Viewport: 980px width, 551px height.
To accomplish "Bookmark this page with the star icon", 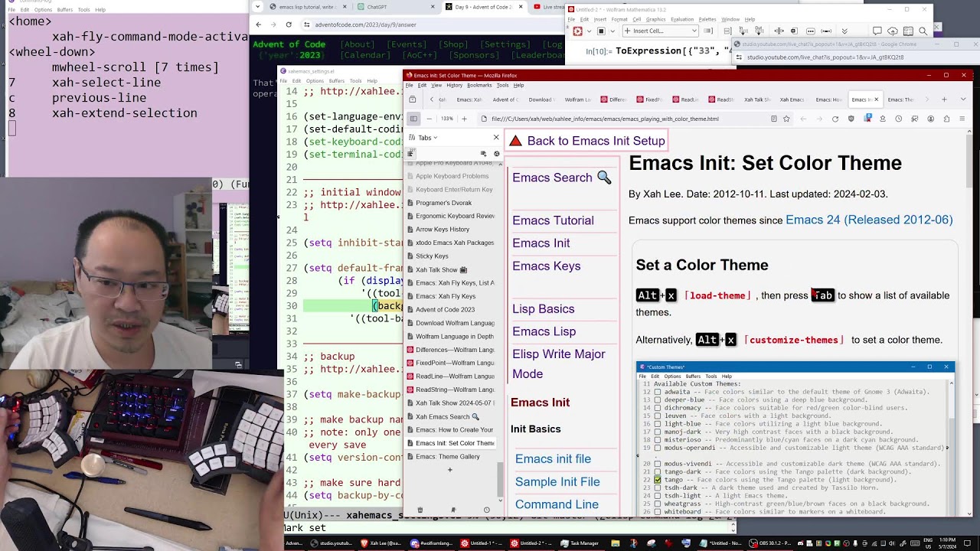I will pyautogui.click(x=786, y=119).
